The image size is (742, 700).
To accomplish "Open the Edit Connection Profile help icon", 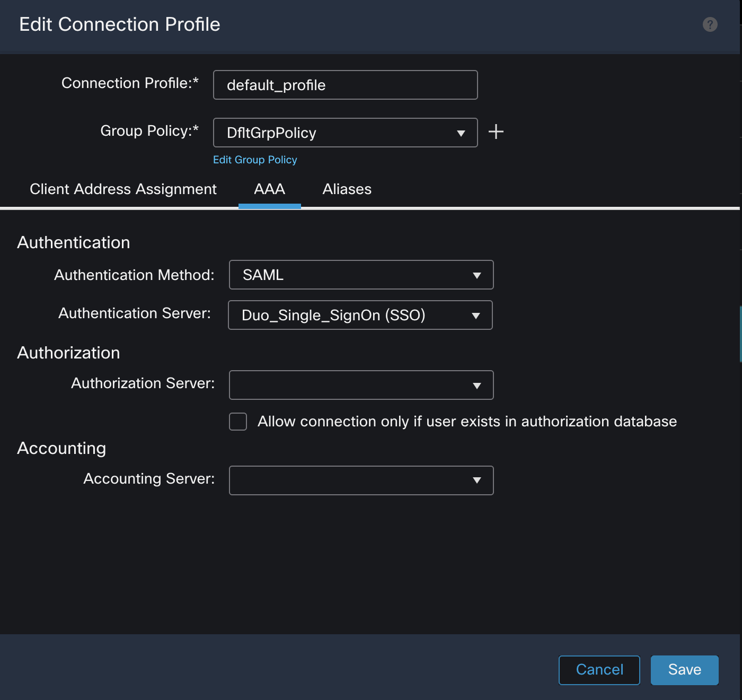I will coord(710,24).
